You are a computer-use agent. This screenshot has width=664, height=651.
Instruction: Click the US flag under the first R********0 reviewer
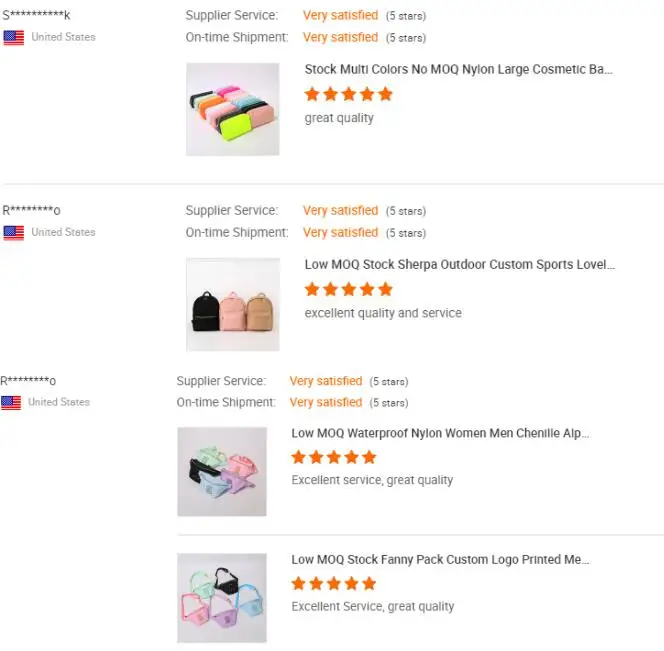point(13,233)
